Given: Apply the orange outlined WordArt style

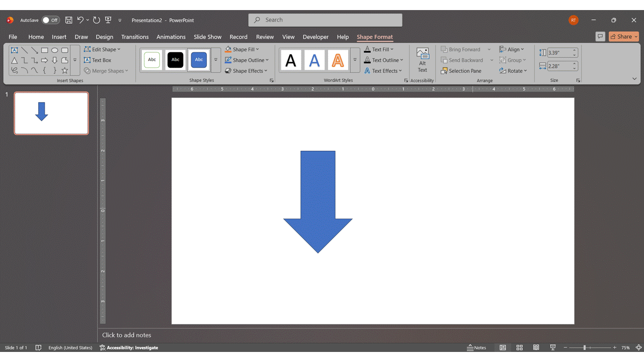Looking at the screenshot, I should [x=338, y=60].
